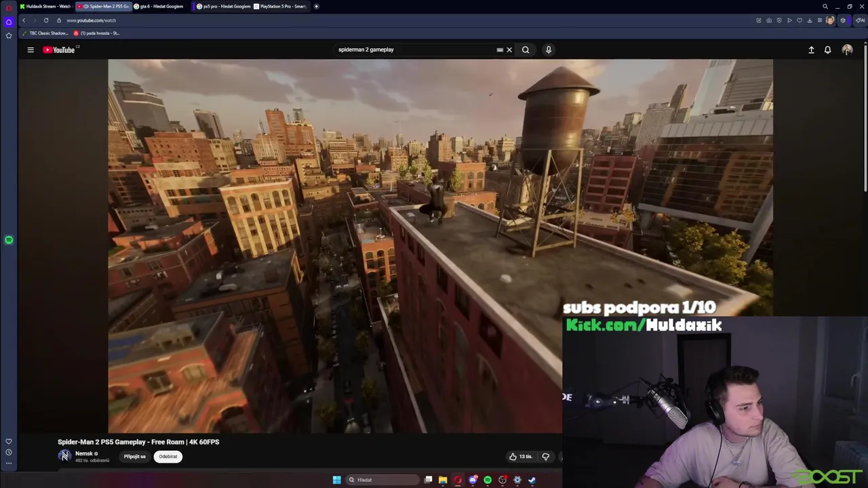Open the '(1) pada hvezda' bookmark
The image size is (868, 488).
(x=96, y=33)
